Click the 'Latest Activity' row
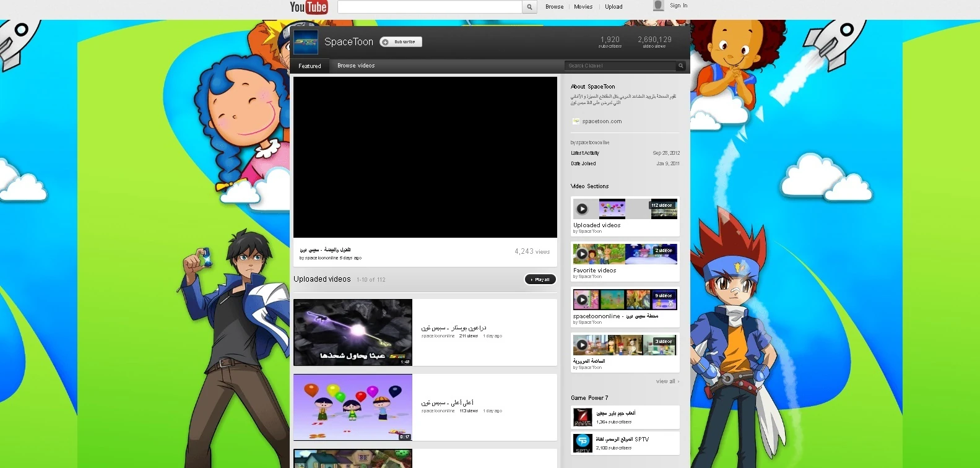The image size is (980, 468). click(625, 153)
